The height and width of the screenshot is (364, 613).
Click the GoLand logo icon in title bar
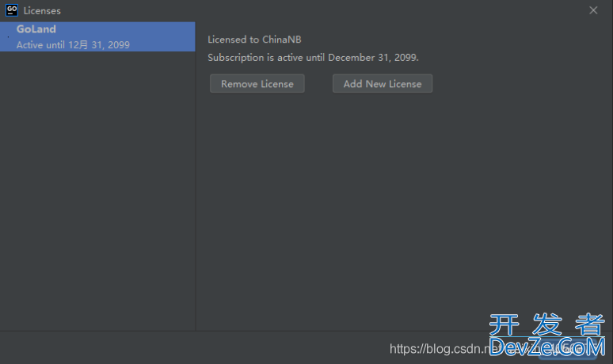12,10
